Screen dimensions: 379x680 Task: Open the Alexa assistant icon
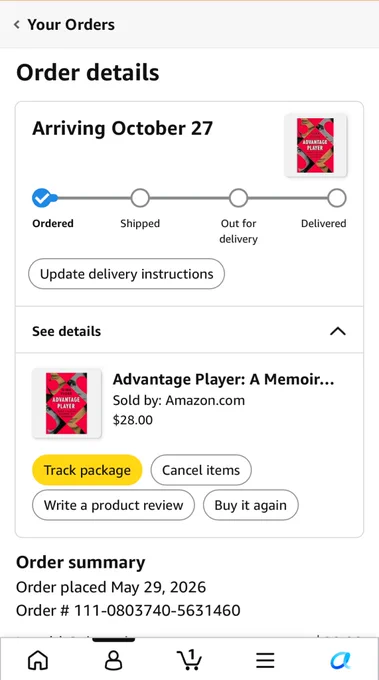tap(341, 660)
